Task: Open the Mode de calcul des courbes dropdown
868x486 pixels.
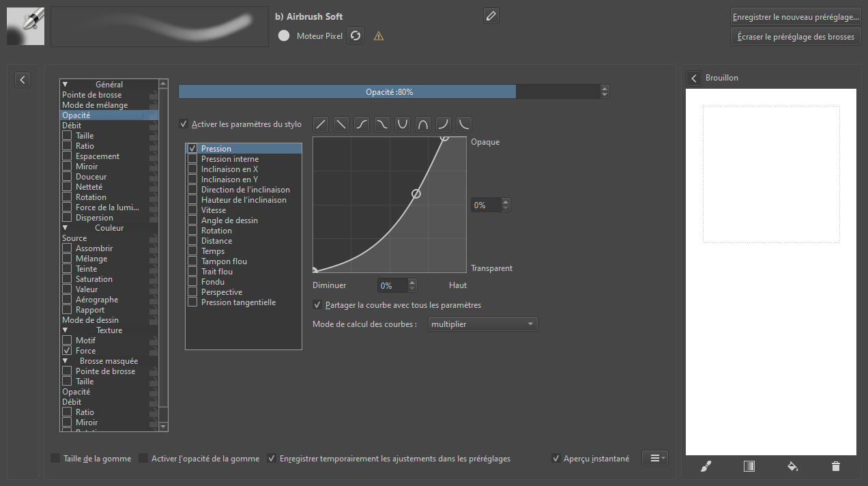Action: 482,324
